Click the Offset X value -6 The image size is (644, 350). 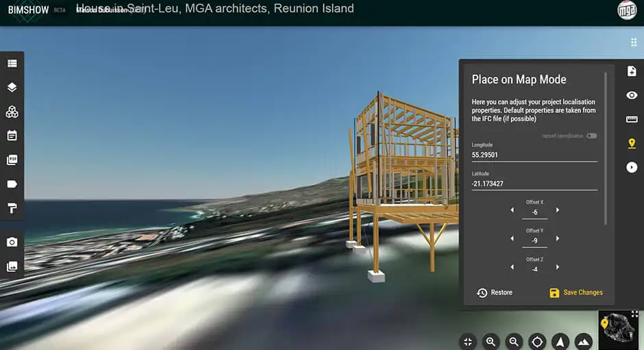tap(534, 212)
